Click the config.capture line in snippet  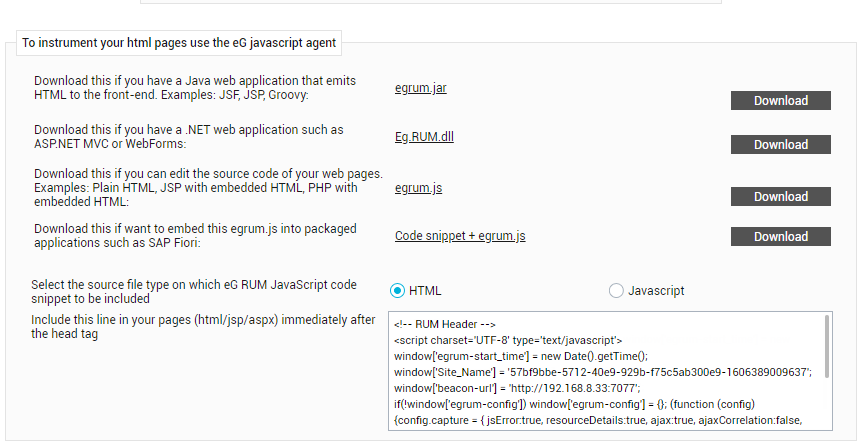[598, 421]
